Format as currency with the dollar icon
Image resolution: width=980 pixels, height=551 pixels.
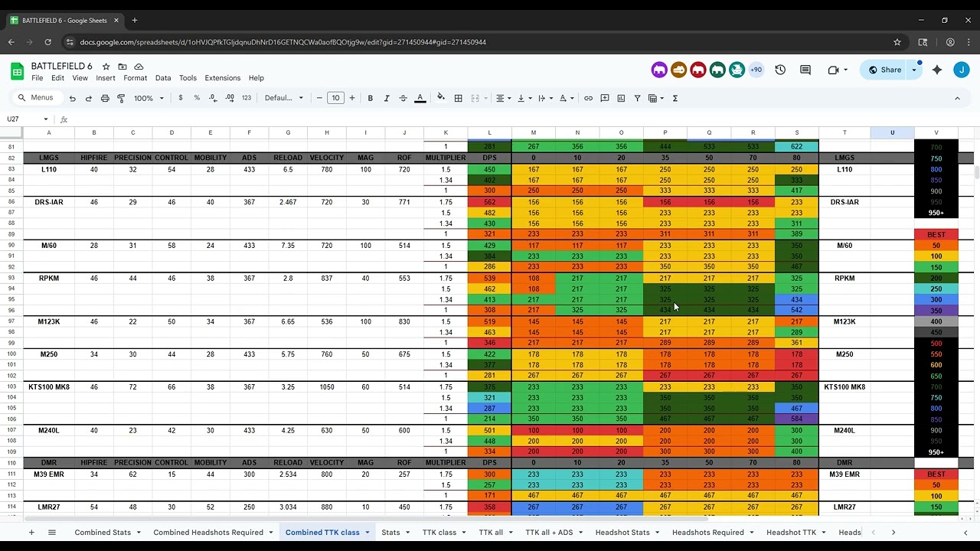tap(181, 98)
